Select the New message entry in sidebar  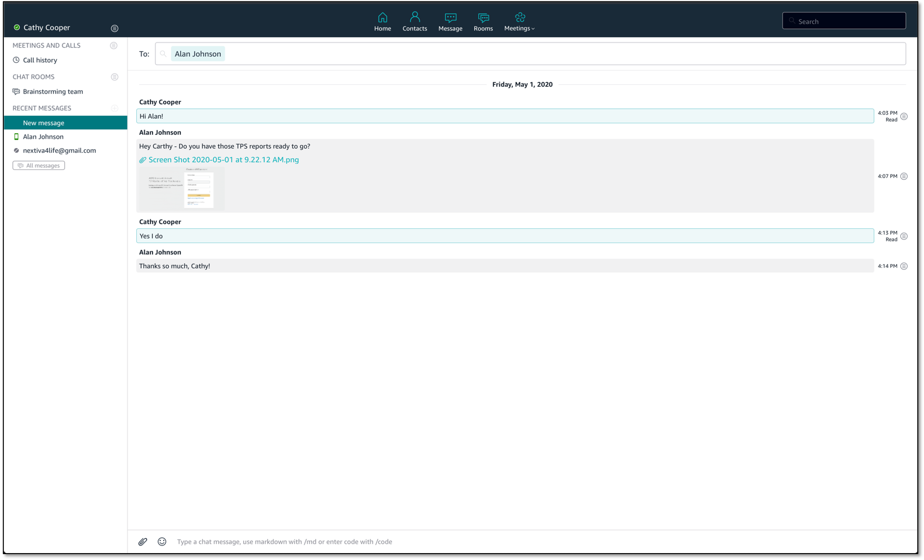[x=65, y=122]
